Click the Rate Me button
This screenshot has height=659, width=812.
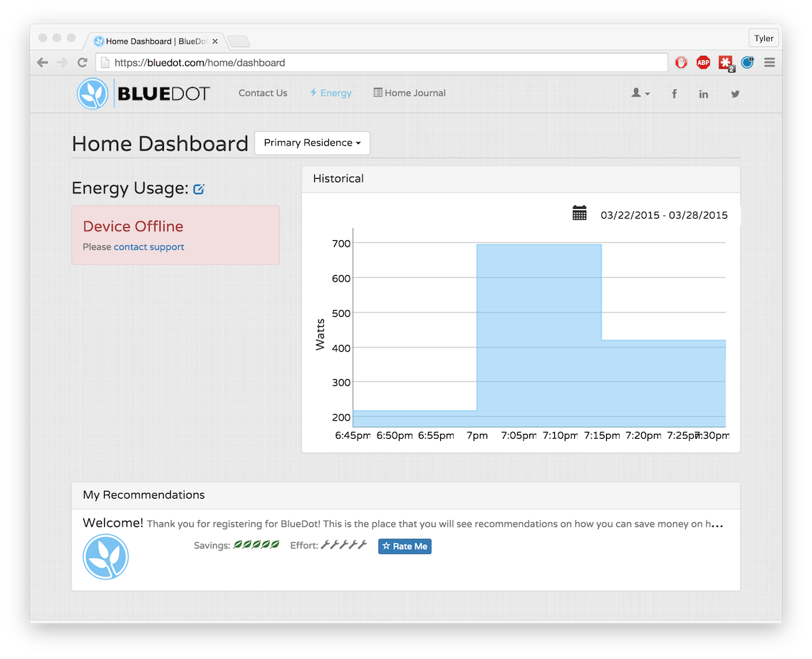tap(405, 546)
